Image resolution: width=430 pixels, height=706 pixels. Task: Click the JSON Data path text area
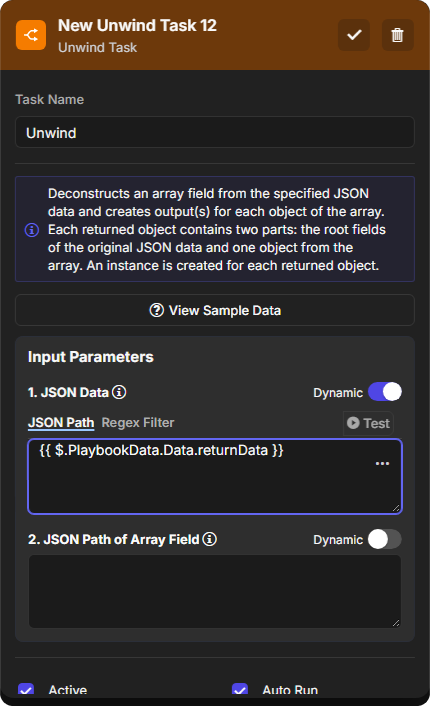[215, 476]
